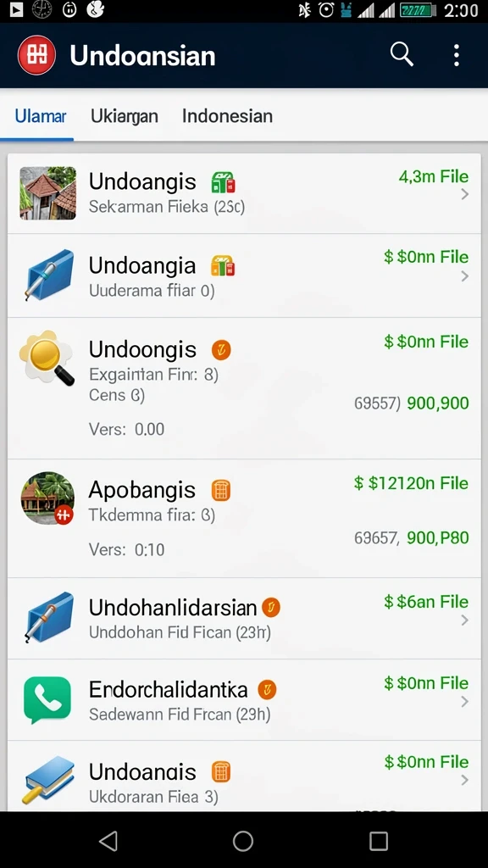
Task: Tap the orange round badge beside Undohanlidarsian
Action: (270, 608)
